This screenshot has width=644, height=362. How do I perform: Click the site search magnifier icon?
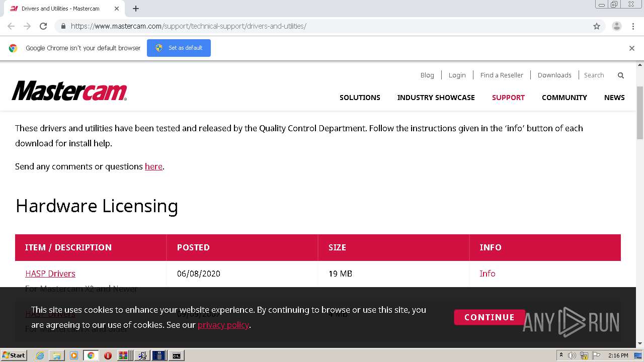(x=621, y=75)
